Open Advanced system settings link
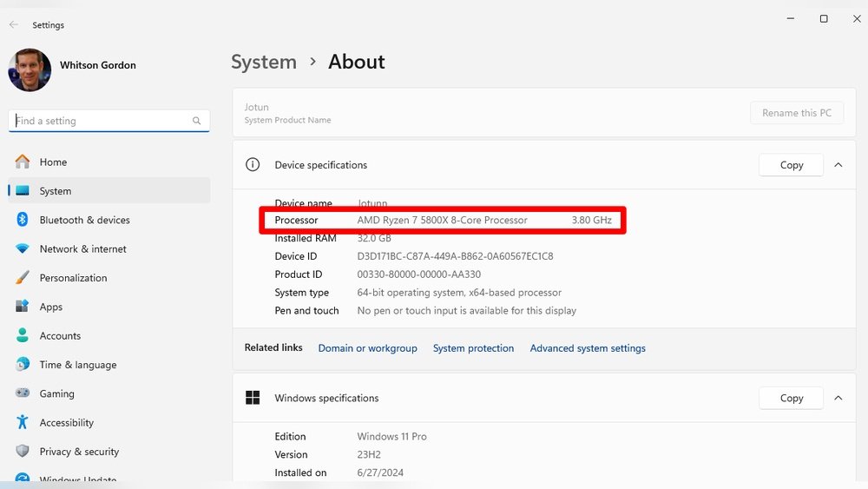Viewport: 868px width, 489px height. pos(588,348)
